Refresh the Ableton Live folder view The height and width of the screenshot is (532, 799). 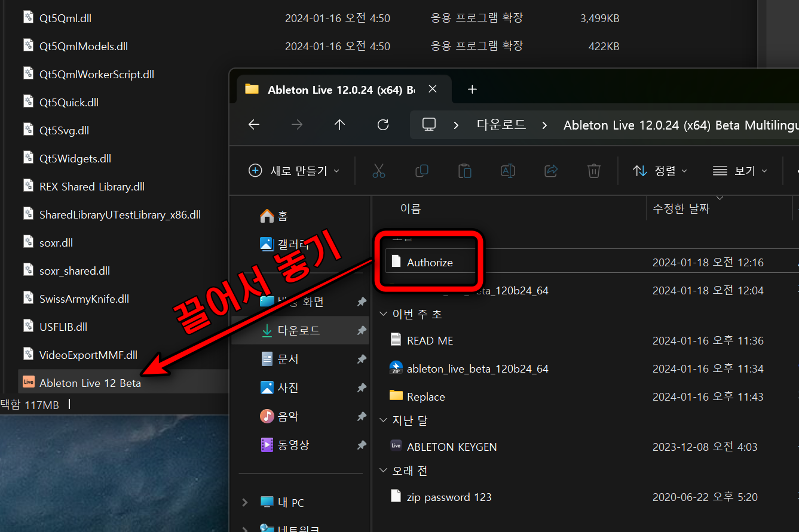[x=383, y=125]
